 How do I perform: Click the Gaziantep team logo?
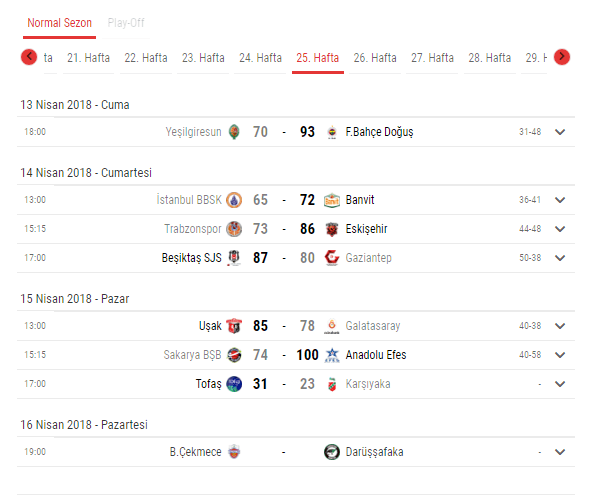pos(332,258)
